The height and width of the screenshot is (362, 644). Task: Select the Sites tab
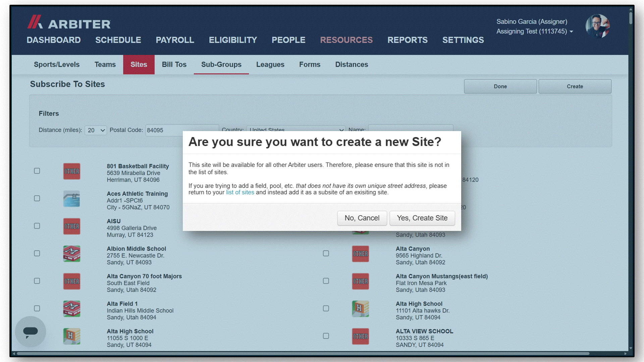pyautogui.click(x=139, y=64)
